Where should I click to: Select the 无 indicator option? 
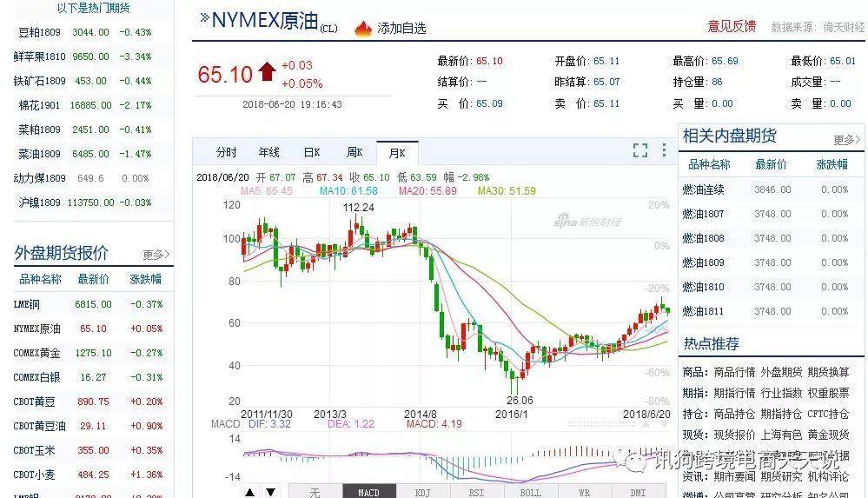pyautogui.click(x=315, y=492)
